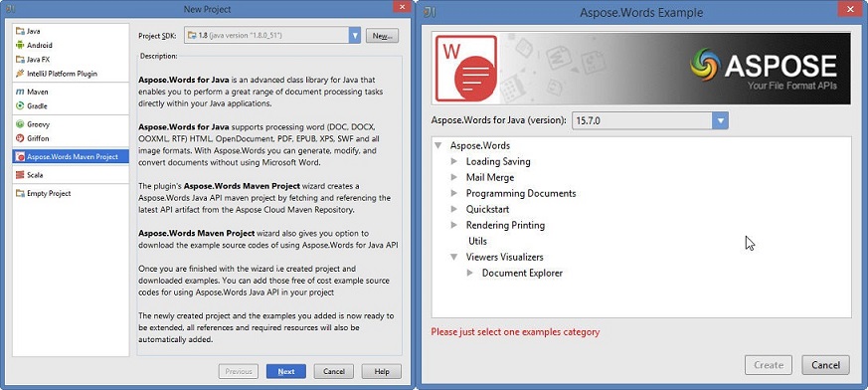Click the IntelliJ Platform Plugin icon
This screenshot has height=390, width=868.
20,74
